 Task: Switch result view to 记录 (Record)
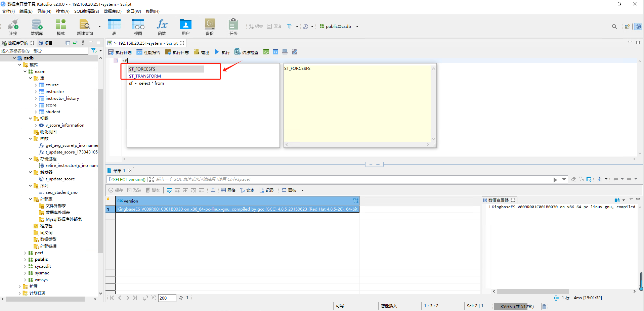(x=267, y=190)
